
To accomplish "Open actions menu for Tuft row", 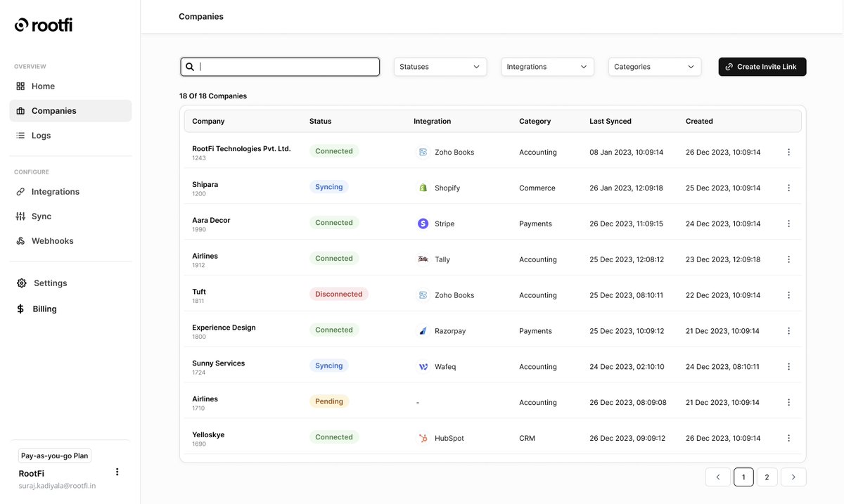I will click(x=788, y=295).
